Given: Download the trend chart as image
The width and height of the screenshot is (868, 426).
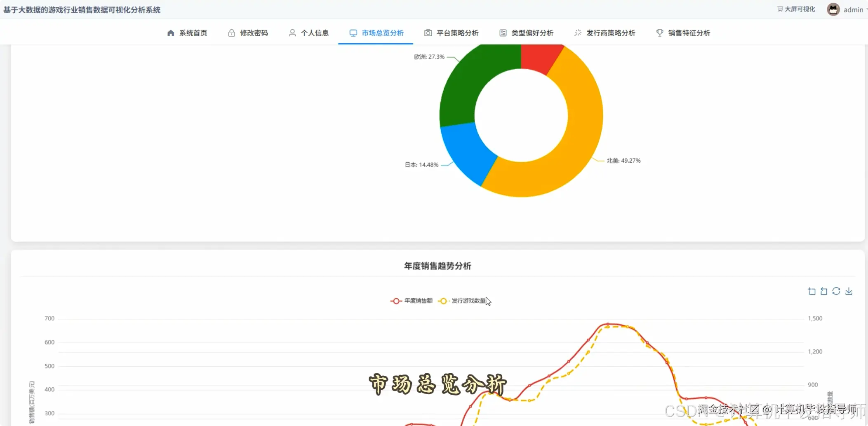Looking at the screenshot, I should tap(849, 291).
